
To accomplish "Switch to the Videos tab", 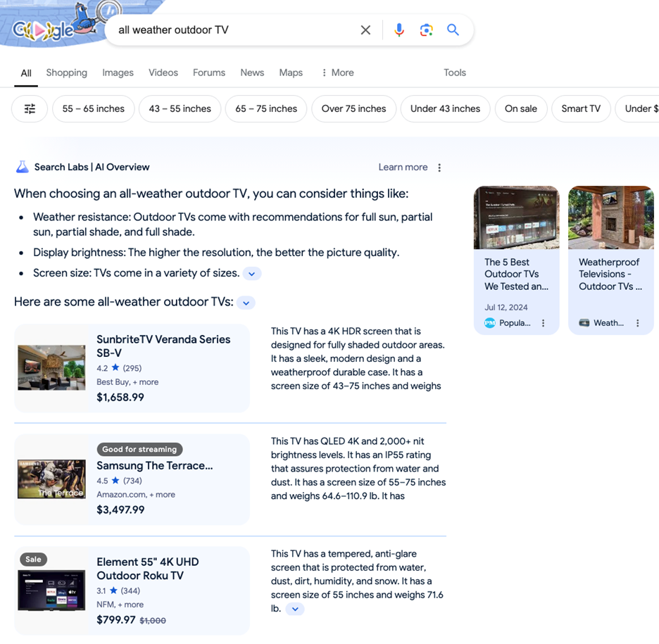I will pyautogui.click(x=163, y=72).
